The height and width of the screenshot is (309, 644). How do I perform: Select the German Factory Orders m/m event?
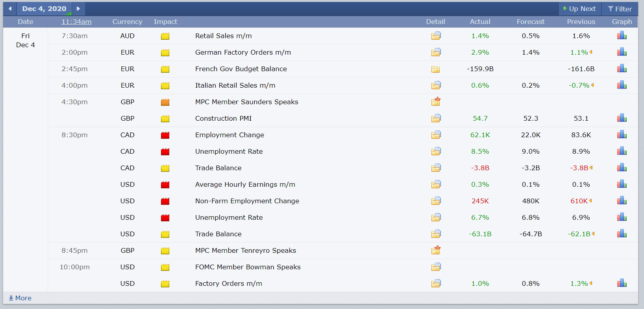(x=243, y=52)
